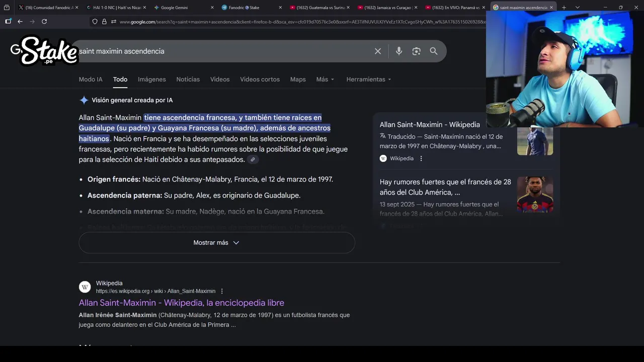644x362 pixels.
Task: Clear the search box with the X icon
Action: [x=378, y=51]
